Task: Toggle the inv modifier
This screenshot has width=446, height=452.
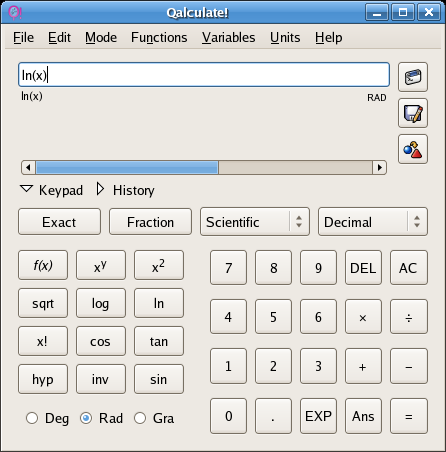Action: point(101,379)
